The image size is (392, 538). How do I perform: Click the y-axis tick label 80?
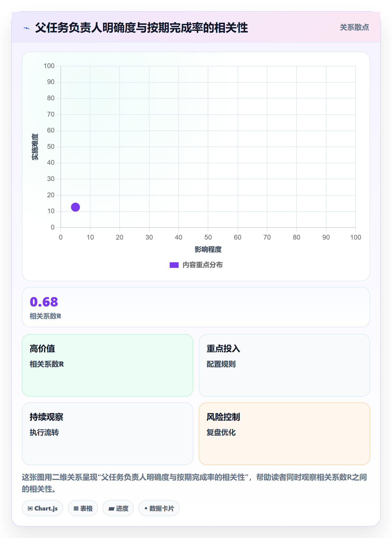(x=51, y=98)
